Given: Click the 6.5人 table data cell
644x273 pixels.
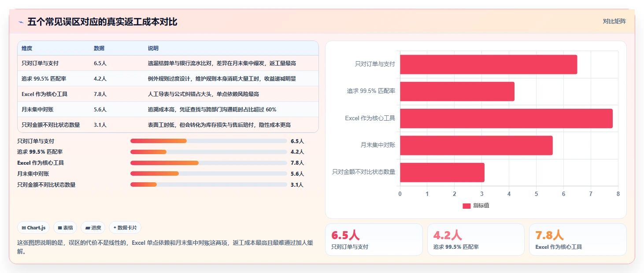Looking at the screenshot, I should click(x=100, y=63).
